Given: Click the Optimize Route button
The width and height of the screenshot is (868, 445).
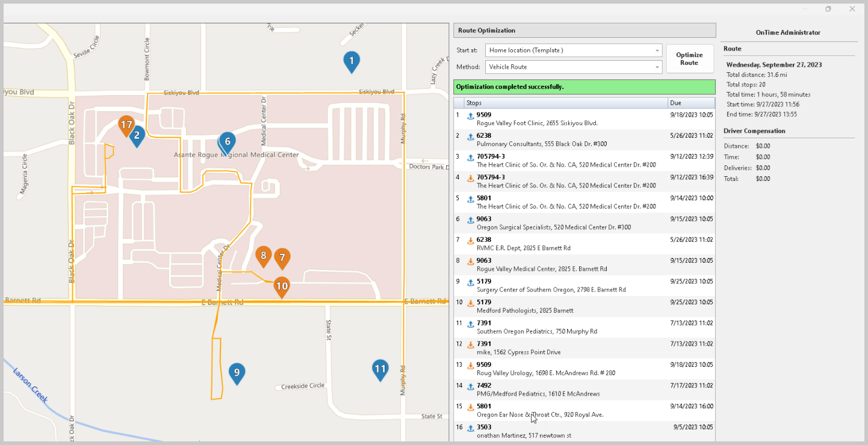Looking at the screenshot, I should point(689,59).
